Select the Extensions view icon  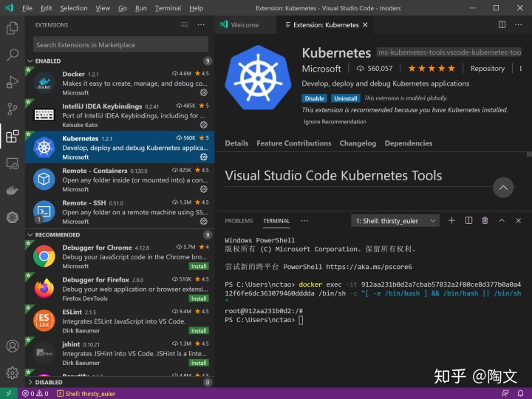click(13, 136)
